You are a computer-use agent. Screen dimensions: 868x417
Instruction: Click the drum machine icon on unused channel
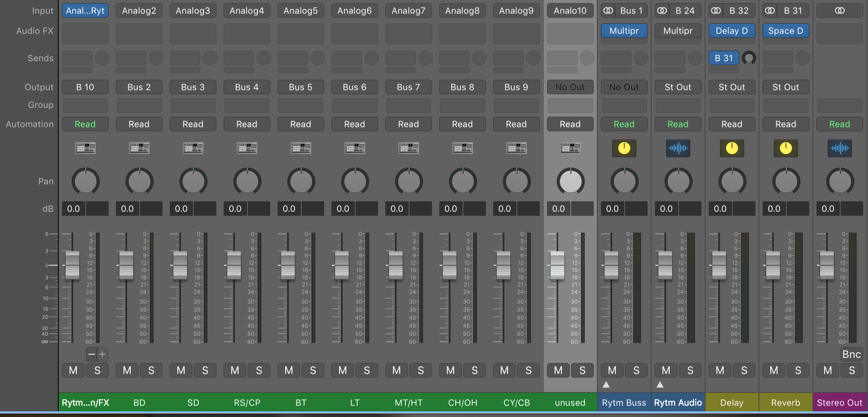[x=570, y=148]
